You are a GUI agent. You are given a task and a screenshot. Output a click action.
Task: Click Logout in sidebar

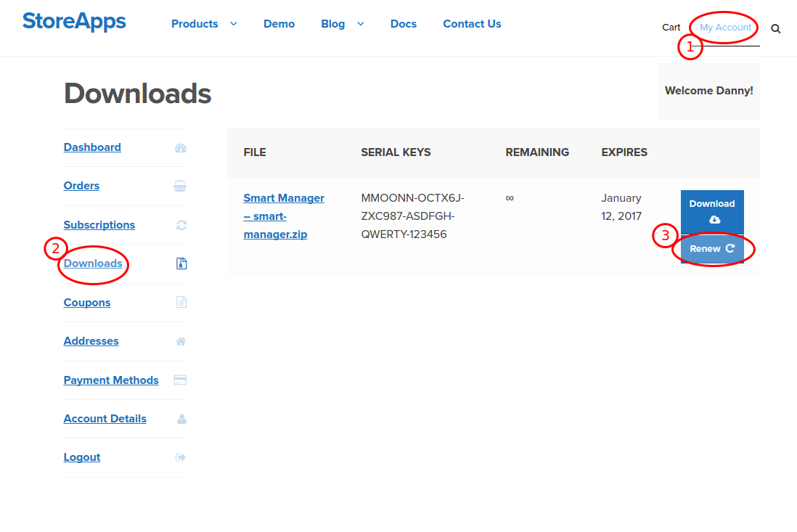82,458
